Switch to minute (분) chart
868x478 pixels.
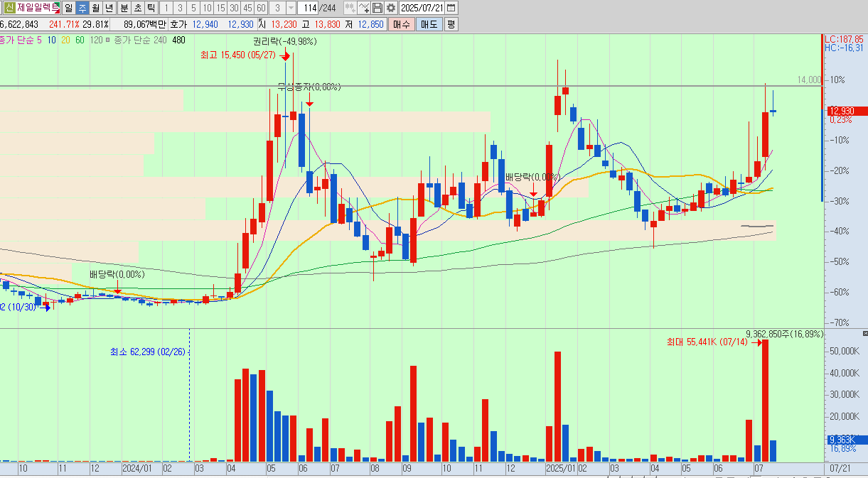point(124,8)
